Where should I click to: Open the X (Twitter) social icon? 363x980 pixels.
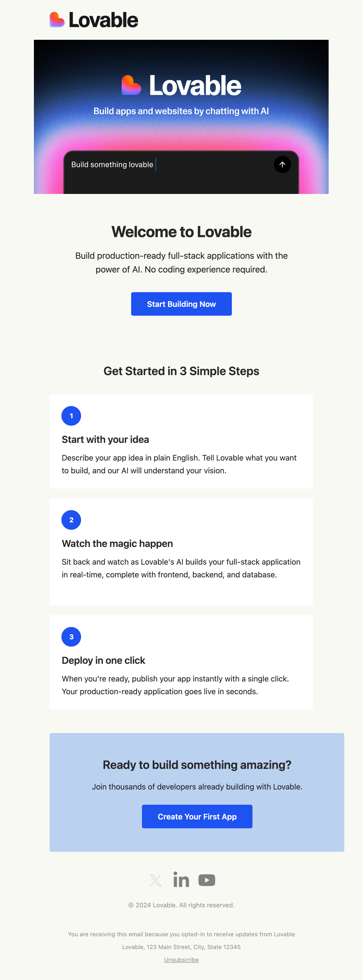click(156, 880)
